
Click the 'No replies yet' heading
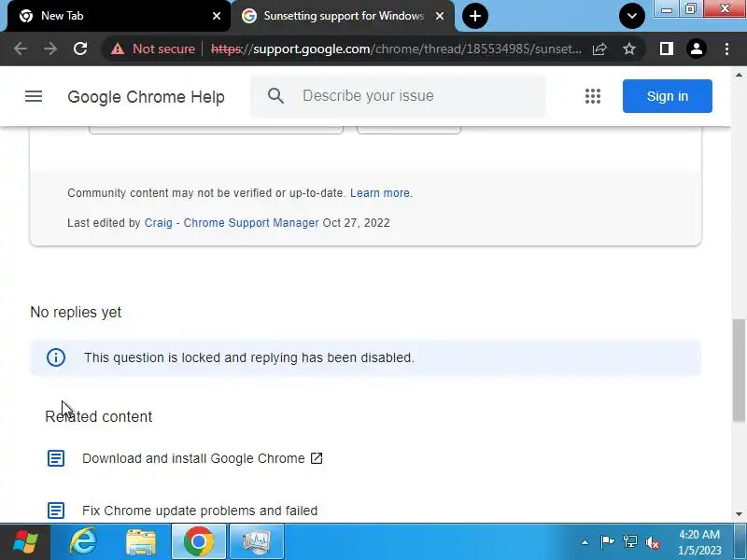(76, 313)
